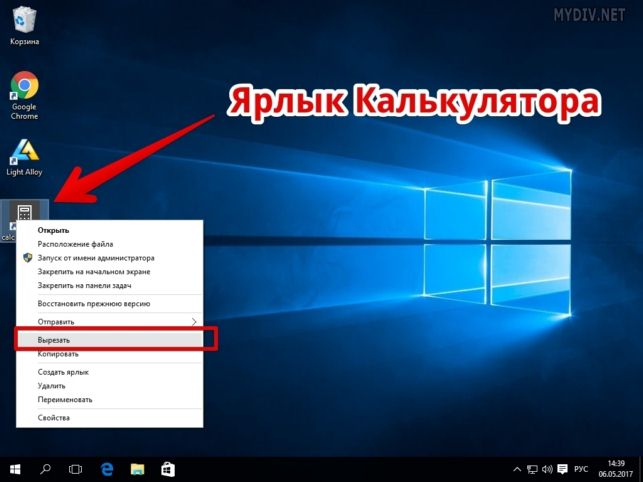Choose Копировать in the context menu
Image resolution: width=643 pixels, height=482 pixels.
tap(109, 354)
